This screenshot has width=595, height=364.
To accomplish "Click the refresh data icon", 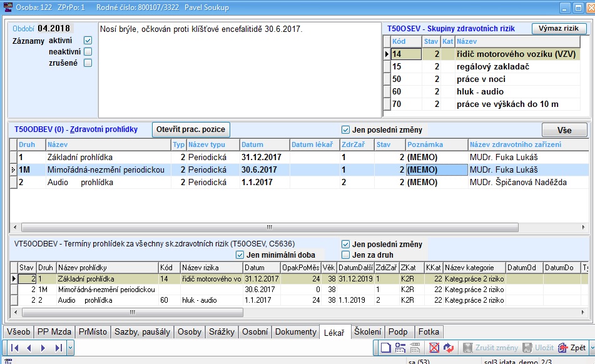I will (448, 348).
